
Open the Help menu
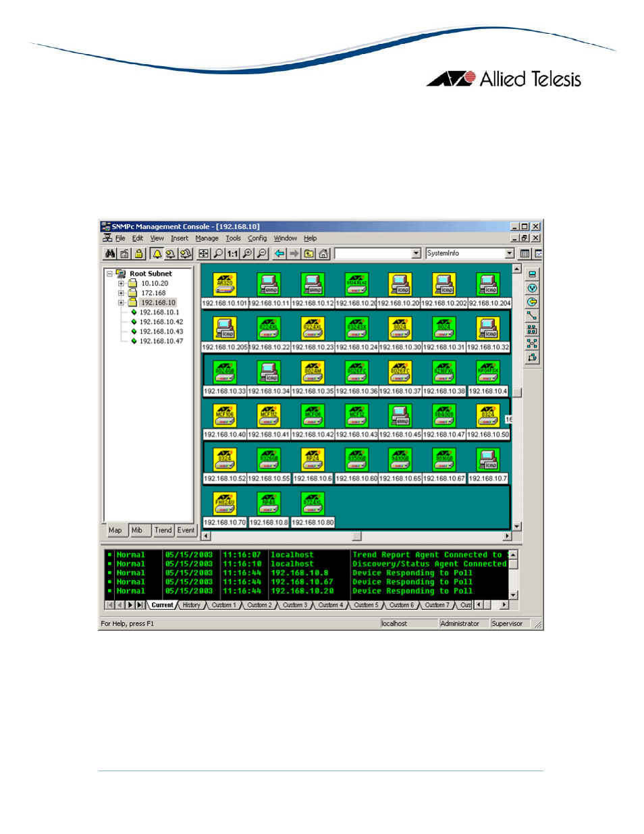[310, 238]
